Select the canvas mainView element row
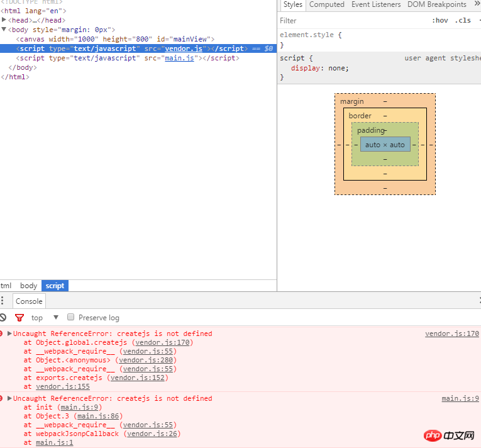Screen dimensions: 481x448 (x=138, y=39)
